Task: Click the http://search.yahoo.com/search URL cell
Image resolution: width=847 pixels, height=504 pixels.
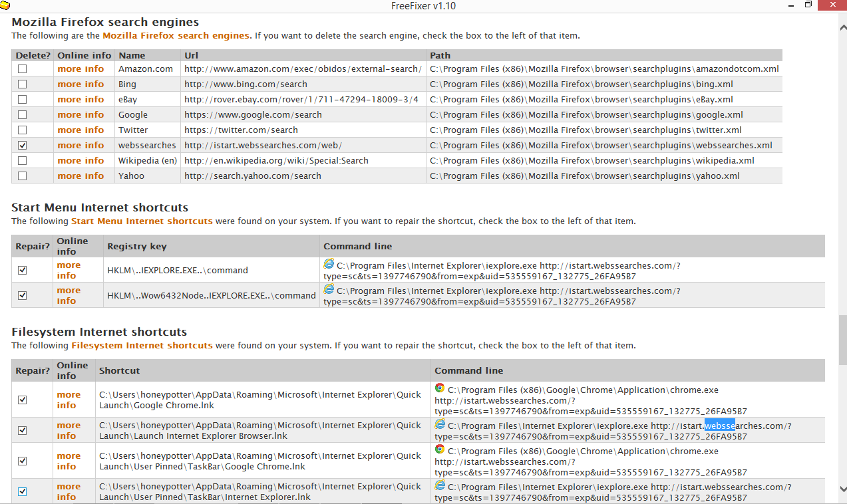Action: [303, 176]
